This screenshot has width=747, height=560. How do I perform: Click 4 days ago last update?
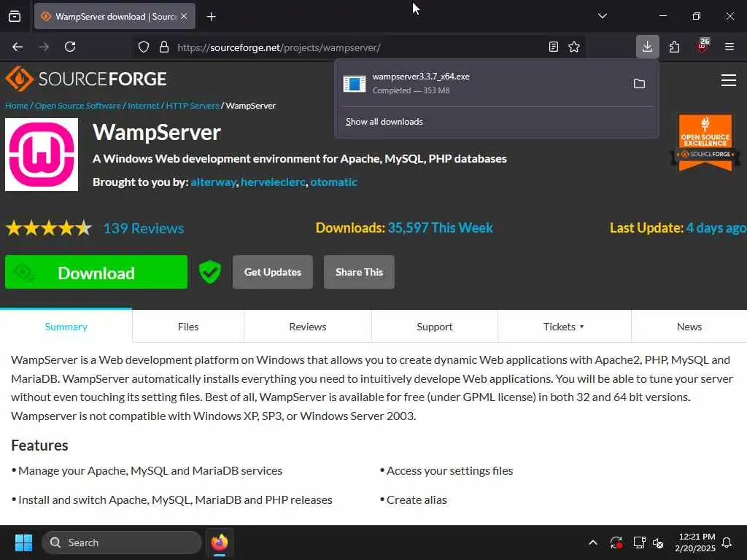click(x=716, y=228)
